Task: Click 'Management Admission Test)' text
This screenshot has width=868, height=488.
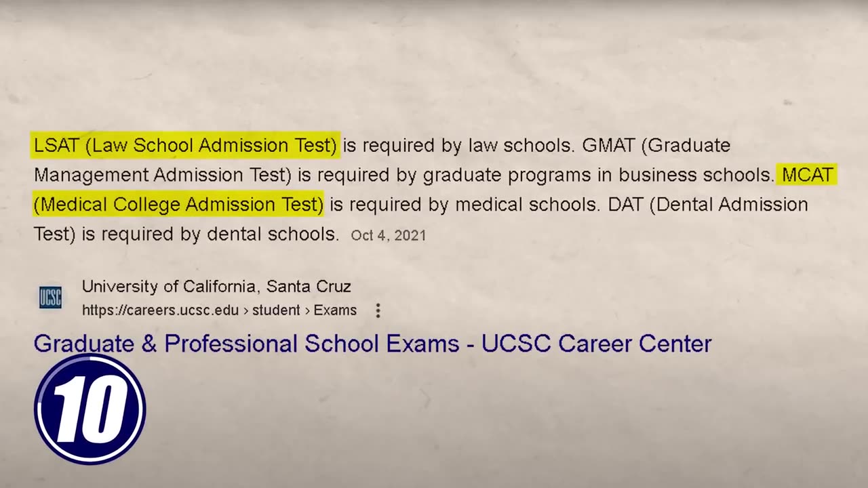Action: coord(163,175)
